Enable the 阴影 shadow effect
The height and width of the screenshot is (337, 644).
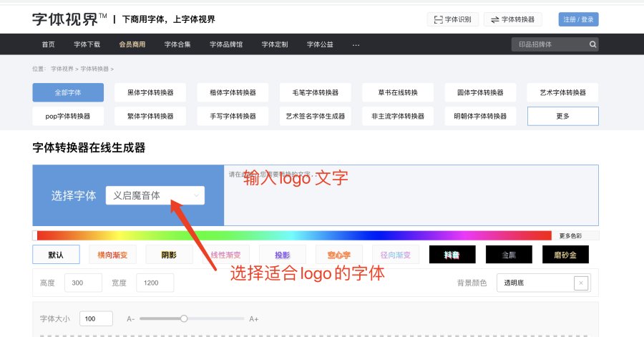coord(169,255)
